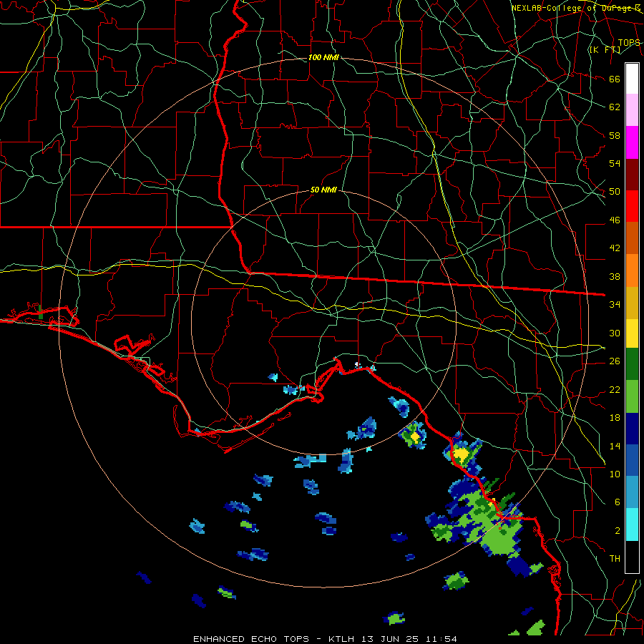
Task: Click the legend value 30
Action: point(615,333)
